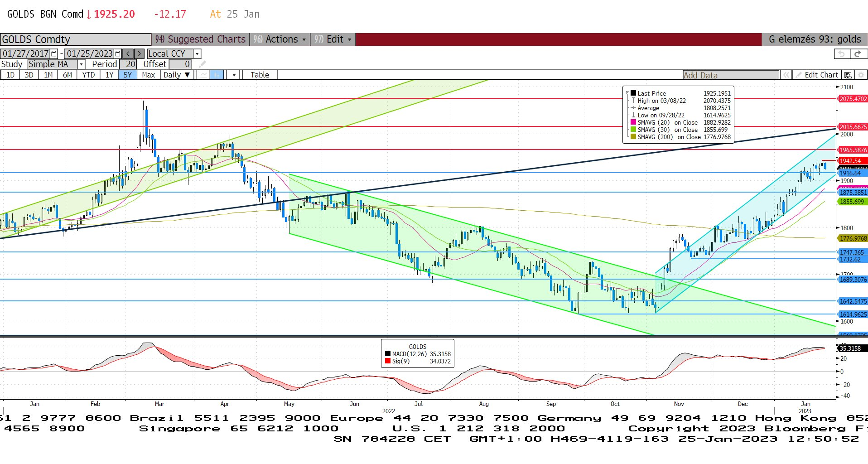Viewport: 868px width, 464px height.
Task: Click the 1875.3851 blue price level label
Action: click(853, 193)
